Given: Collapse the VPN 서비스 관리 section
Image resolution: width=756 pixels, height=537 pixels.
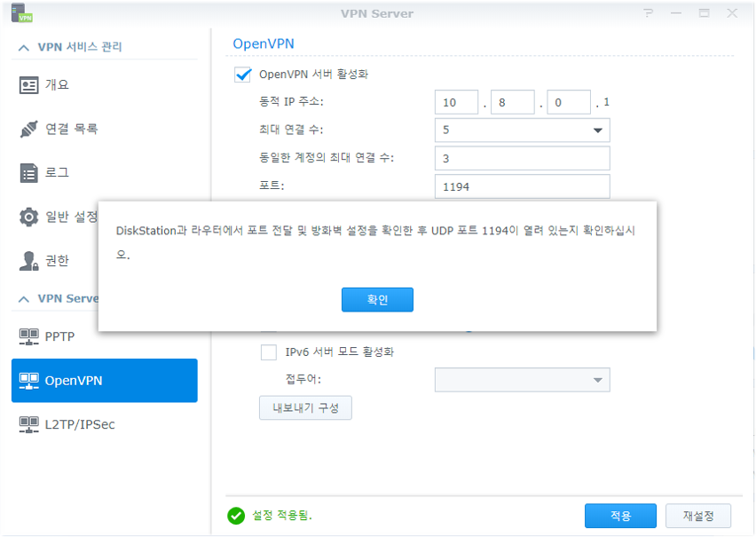Looking at the screenshot, I should click(x=24, y=47).
